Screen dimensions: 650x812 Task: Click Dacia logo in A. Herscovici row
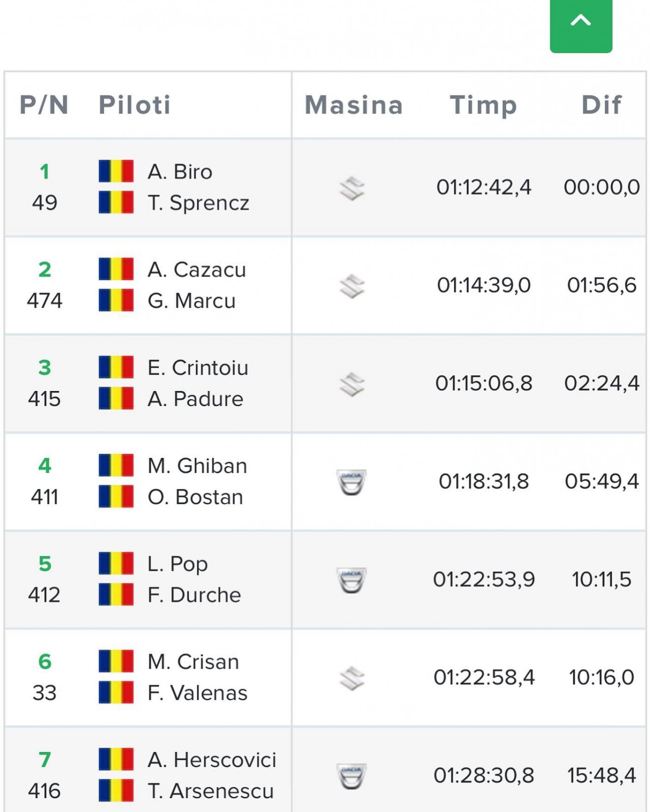(351, 776)
